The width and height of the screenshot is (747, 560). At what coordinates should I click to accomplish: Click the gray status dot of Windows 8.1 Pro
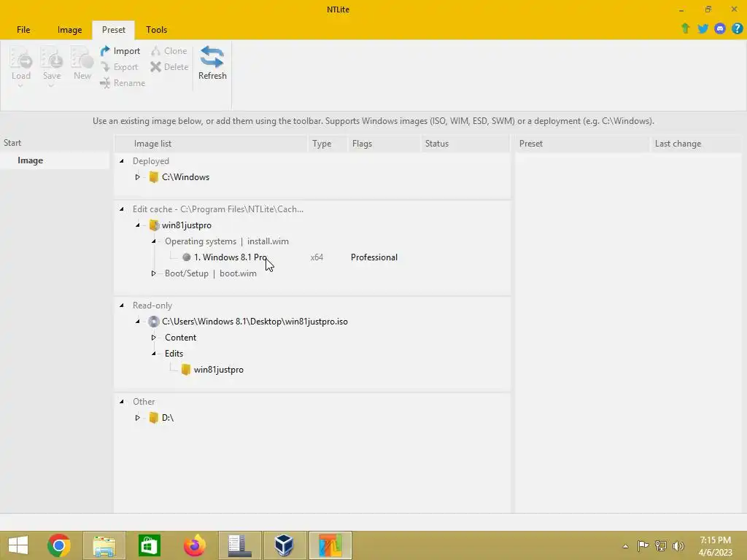pos(186,257)
